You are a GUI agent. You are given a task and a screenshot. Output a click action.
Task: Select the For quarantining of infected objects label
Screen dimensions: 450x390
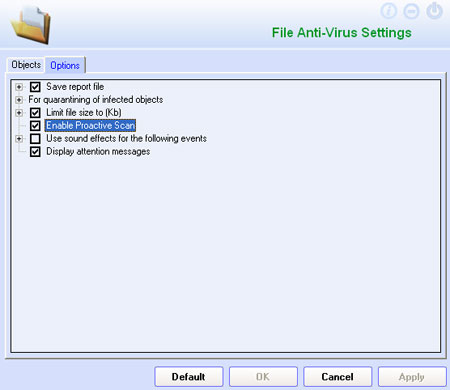[96, 100]
